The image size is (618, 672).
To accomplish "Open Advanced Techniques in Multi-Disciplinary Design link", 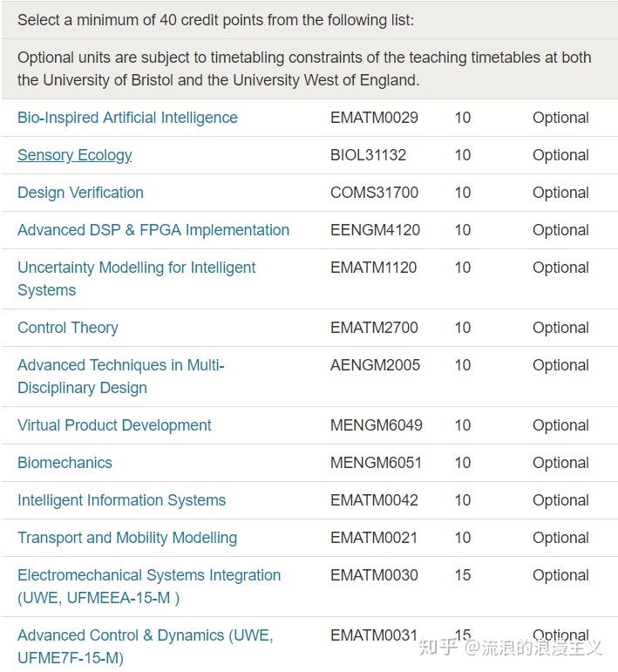I will point(121,365).
